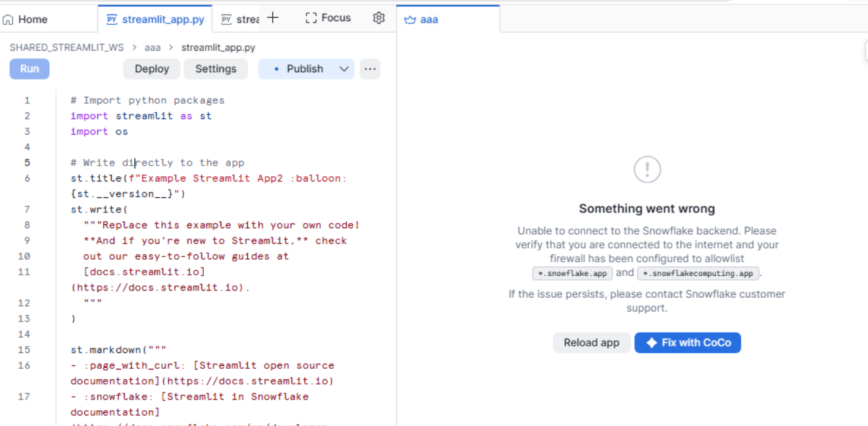Click the home icon in the Home tab
The height and width of the screenshot is (426, 868).
(x=8, y=20)
